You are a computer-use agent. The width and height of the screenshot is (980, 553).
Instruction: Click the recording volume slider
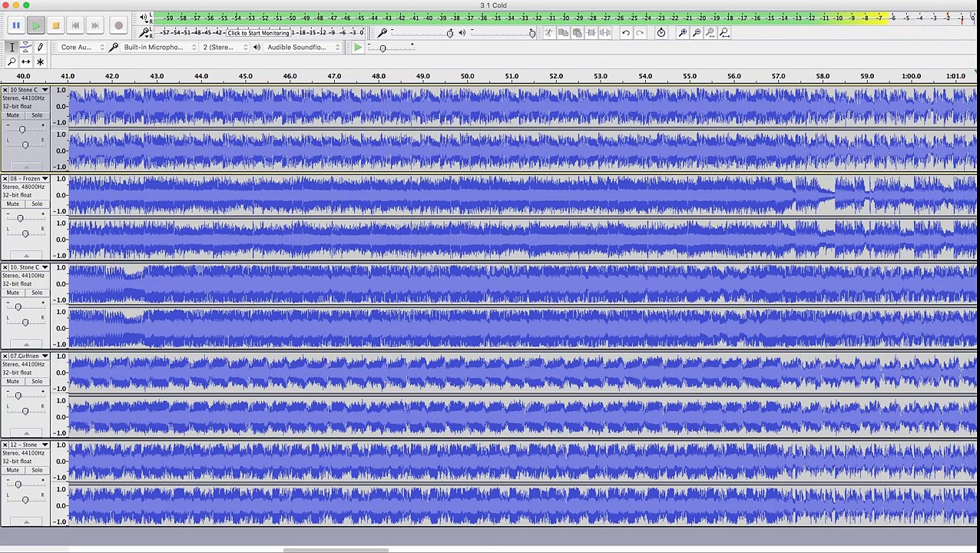point(422,33)
